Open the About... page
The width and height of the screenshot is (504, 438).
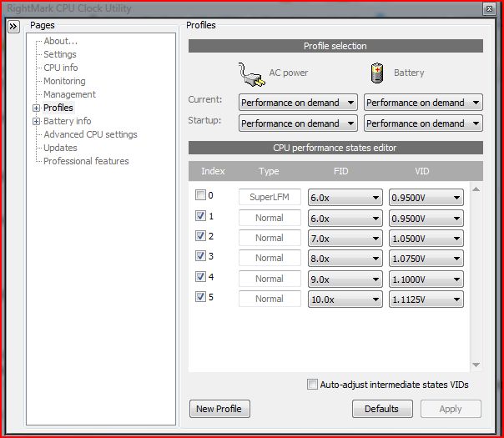pos(60,41)
